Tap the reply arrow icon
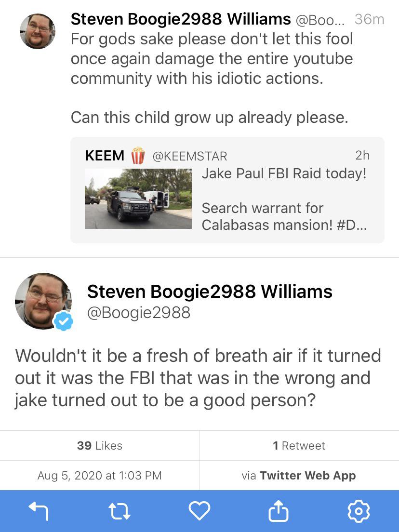The height and width of the screenshot is (532, 399). click(x=39, y=511)
